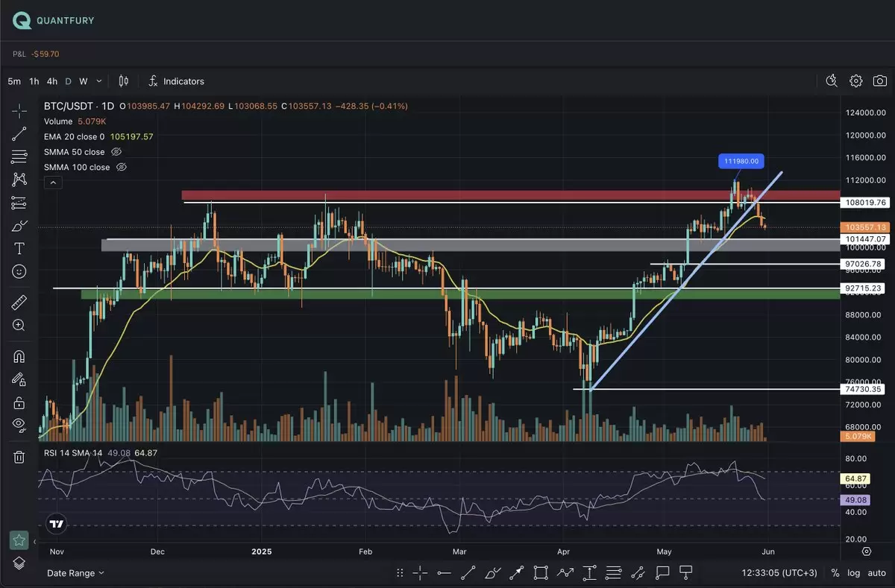Select horizontal ray in favorites toolbar
Viewport: 895px width, 588px height.
444,572
